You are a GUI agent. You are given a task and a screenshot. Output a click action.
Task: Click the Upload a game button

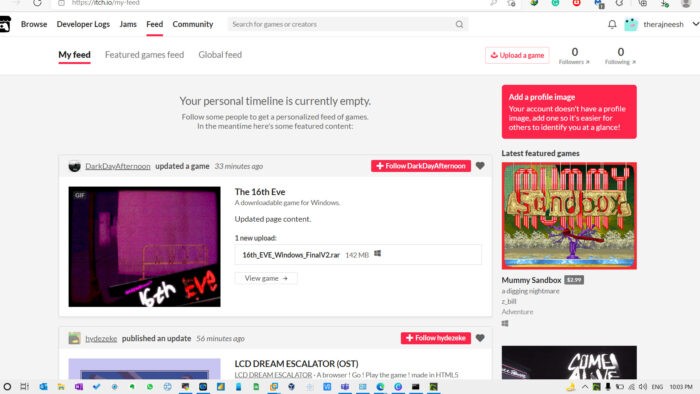[x=517, y=55]
